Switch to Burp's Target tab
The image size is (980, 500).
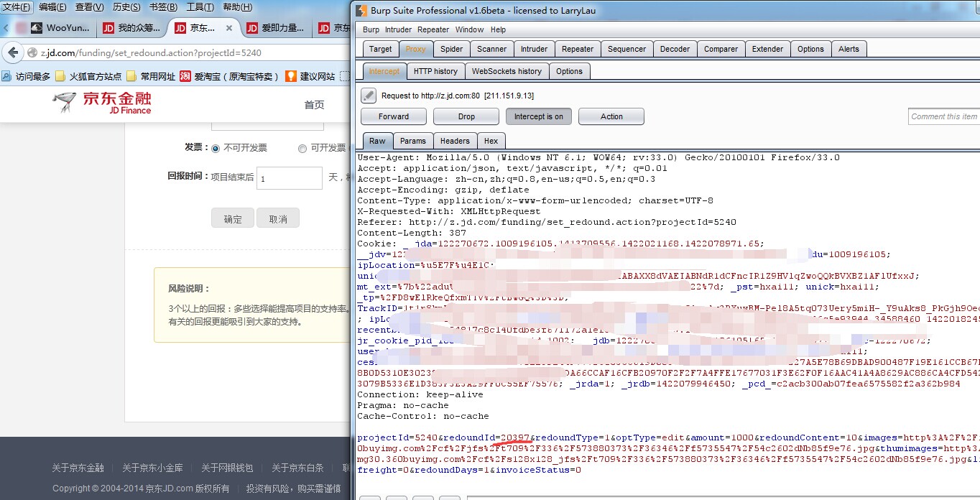pos(380,49)
